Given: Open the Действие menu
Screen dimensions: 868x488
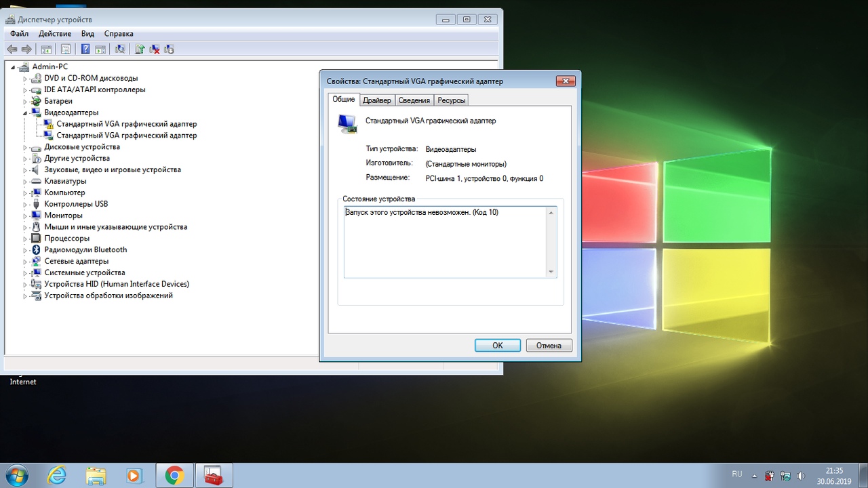Looking at the screenshot, I should click(55, 33).
